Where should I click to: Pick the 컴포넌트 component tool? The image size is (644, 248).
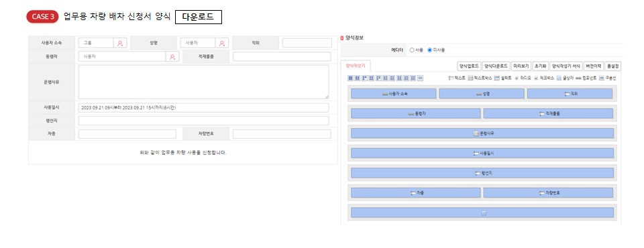[x=586, y=78]
